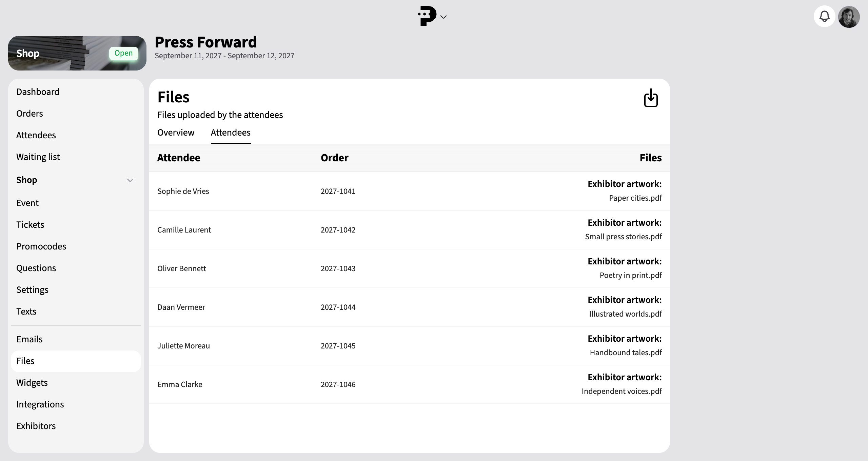Select the Attendees tab in Files
This screenshot has width=868, height=461.
pyautogui.click(x=231, y=133)
